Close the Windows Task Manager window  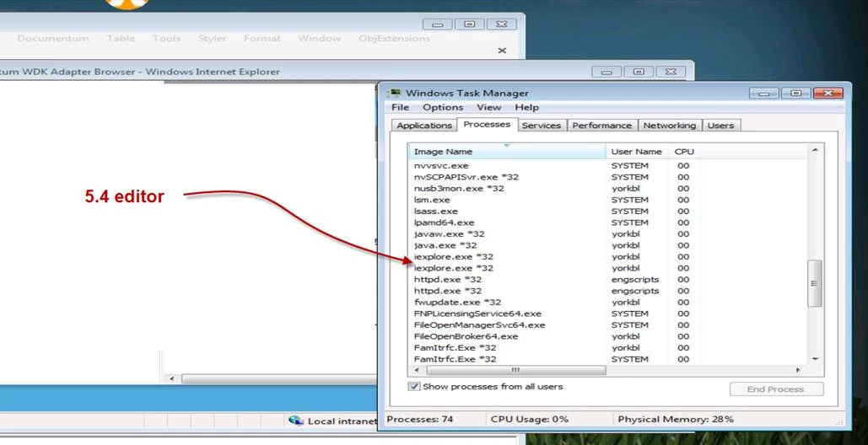coord(828,93)
